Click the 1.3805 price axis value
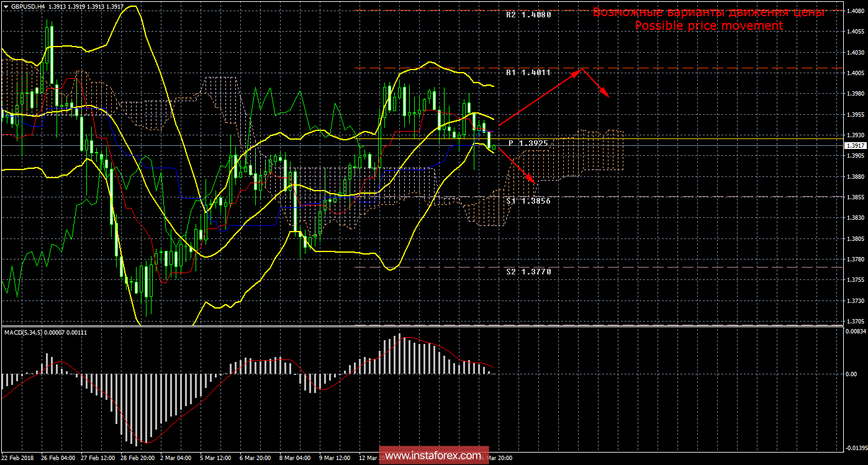Viewport: 868px width, 465px height. coord(855,239)
